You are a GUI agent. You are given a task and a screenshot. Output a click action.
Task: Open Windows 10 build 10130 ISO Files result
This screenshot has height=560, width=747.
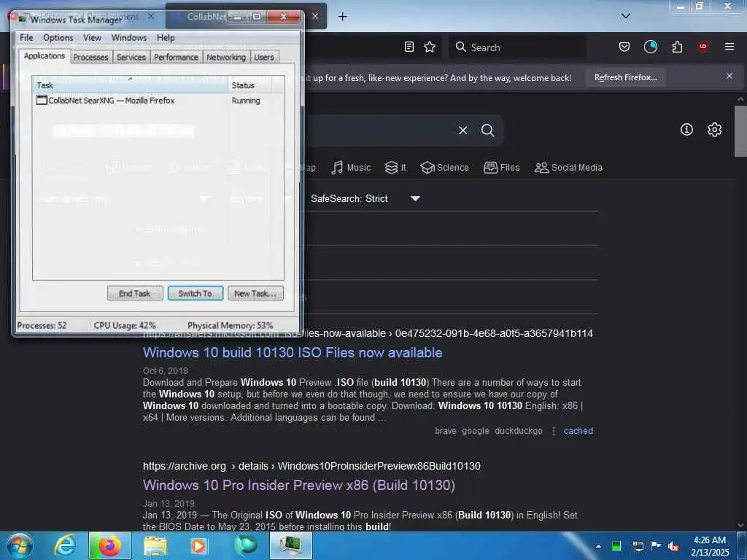pos(293,352)
